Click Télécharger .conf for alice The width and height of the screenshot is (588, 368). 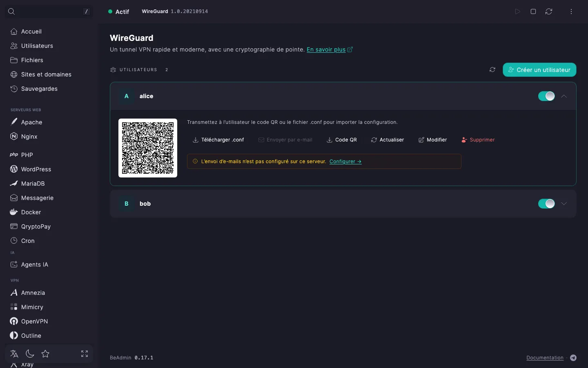pyautogui.click(x=218, y=140)
